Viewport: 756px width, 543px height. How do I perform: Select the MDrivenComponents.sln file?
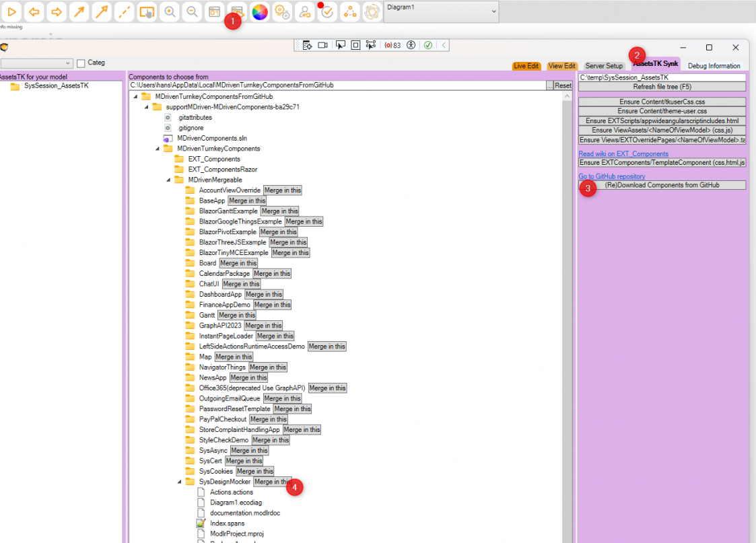211,139
